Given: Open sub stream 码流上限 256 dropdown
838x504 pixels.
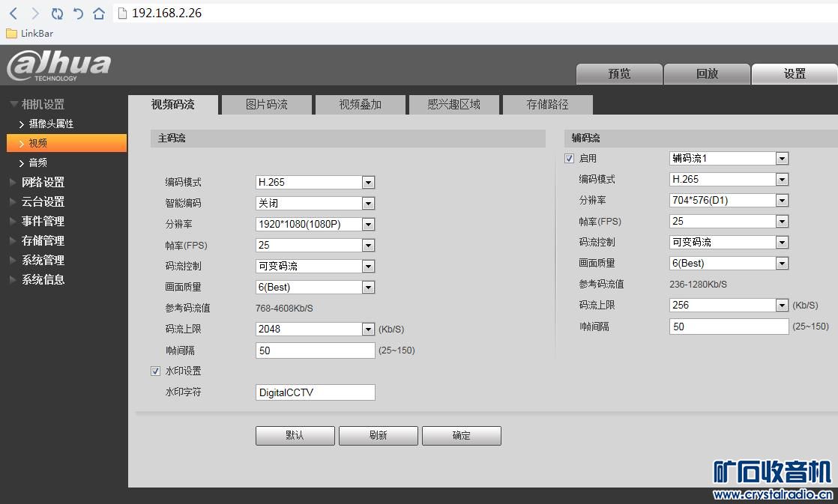Looking at the screenshot, I should pyautogui.click(x=729, y=305).
